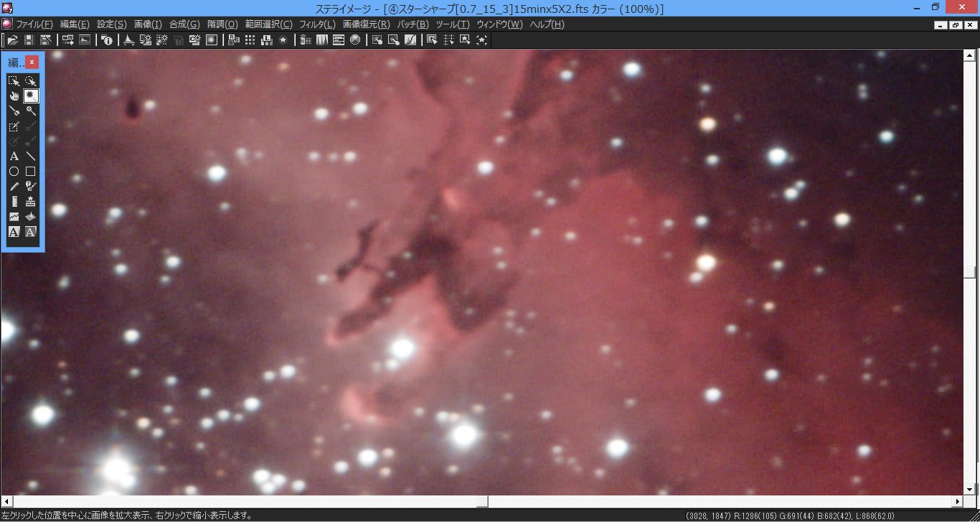980x522 pixels.
Task: Select the rectangular selection arrow tool
Action: pyautogui.click(x=14, y=80)
